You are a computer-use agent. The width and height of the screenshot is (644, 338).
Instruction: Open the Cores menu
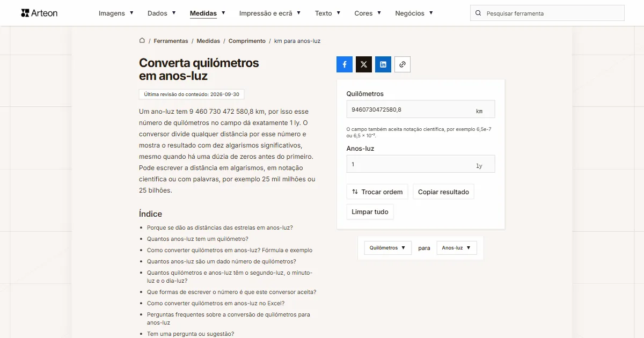tap(368, 13)
